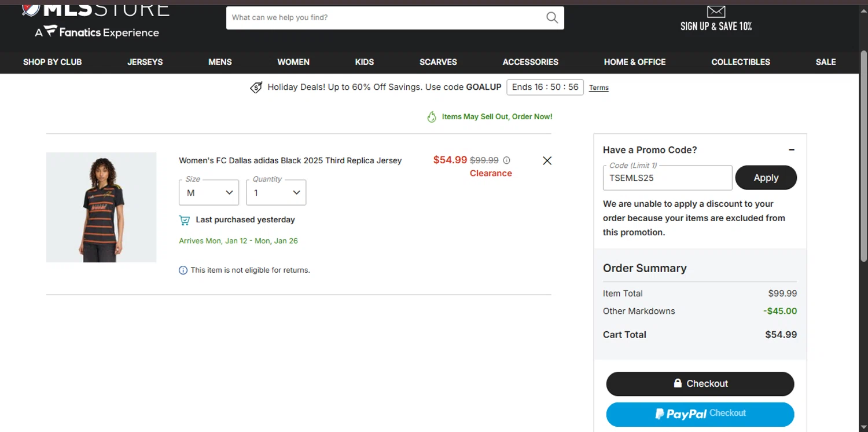Click the holiday deals price tag icon
Image resolution: width=868 pixels, height=432 pixels.
[x=256, y=87]
